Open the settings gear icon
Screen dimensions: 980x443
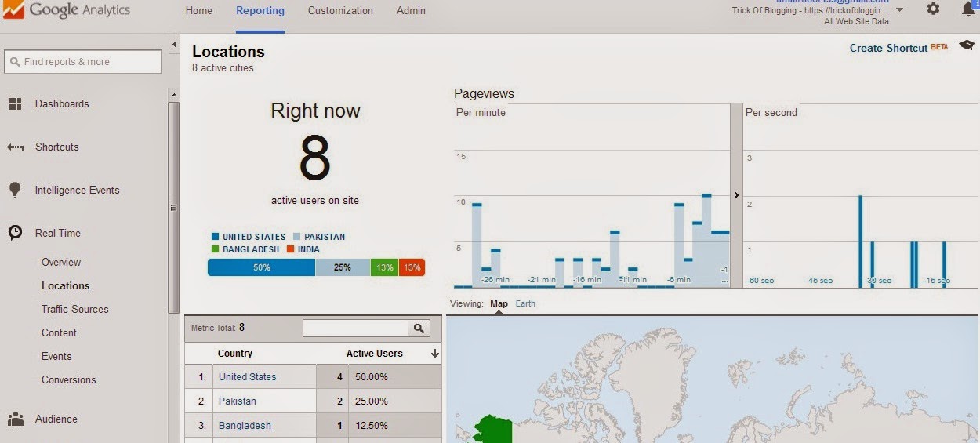point(933,9)
